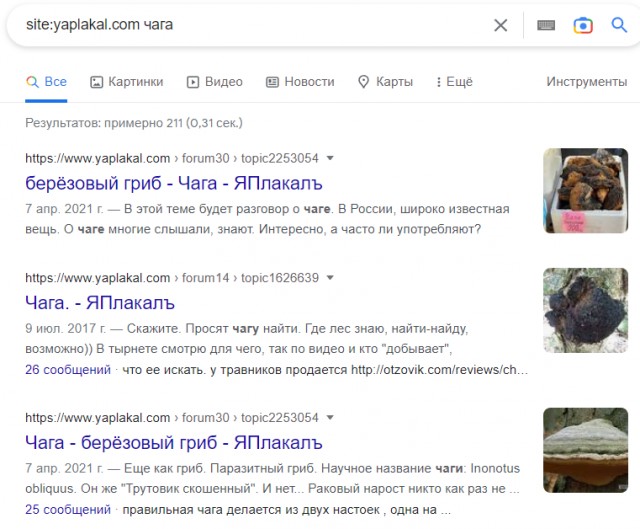Switch to the 'Карты' tab
The width and height of the screenshot is (640, 529).
point(385,82)
